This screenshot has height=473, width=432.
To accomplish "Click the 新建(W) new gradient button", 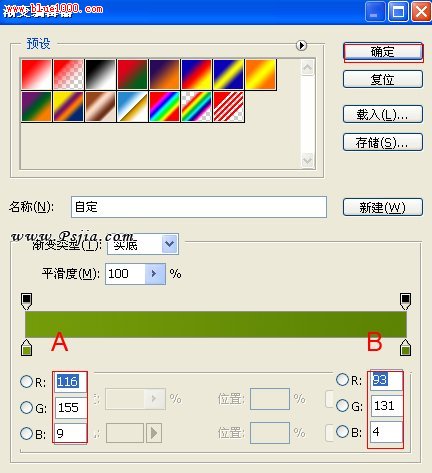I will [383, 207].
